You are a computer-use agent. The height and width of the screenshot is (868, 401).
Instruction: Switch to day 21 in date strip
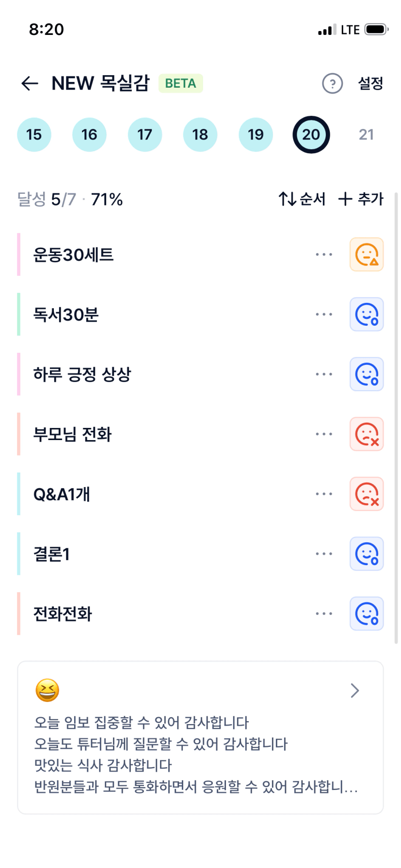[x=366, y=135]
